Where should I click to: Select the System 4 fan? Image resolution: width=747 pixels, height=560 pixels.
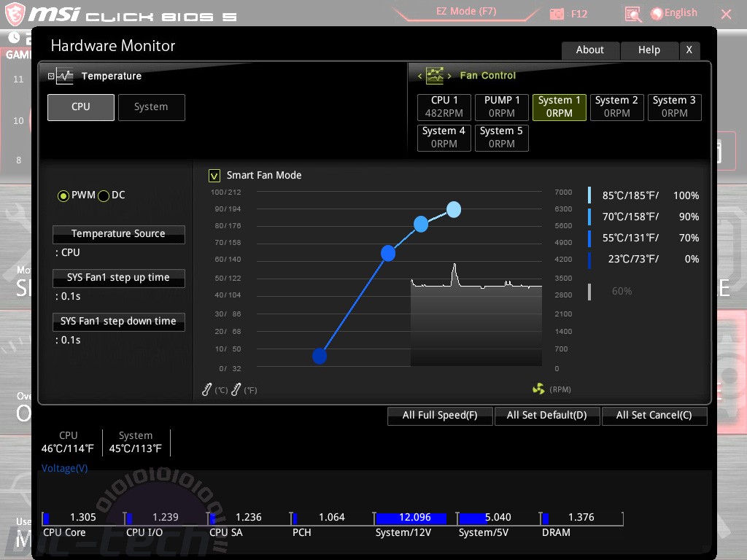click(444, 138)
